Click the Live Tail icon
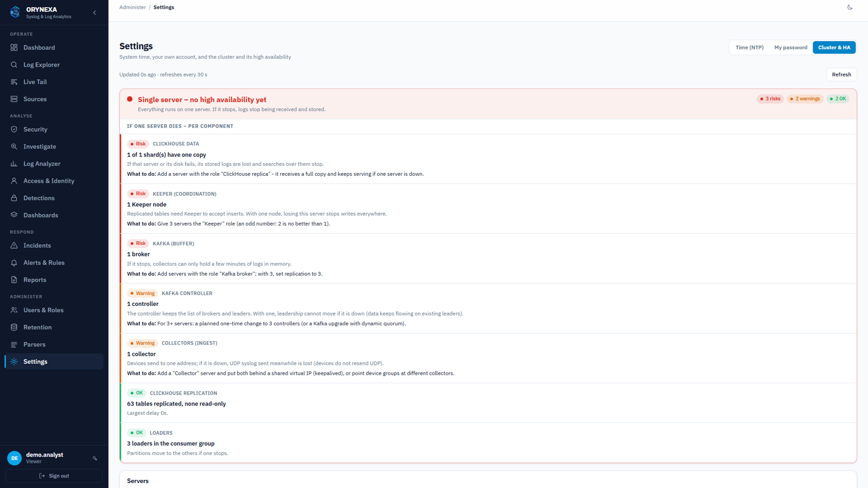The width and height of the screenshot is (868, 488). (x=14, y=82)
